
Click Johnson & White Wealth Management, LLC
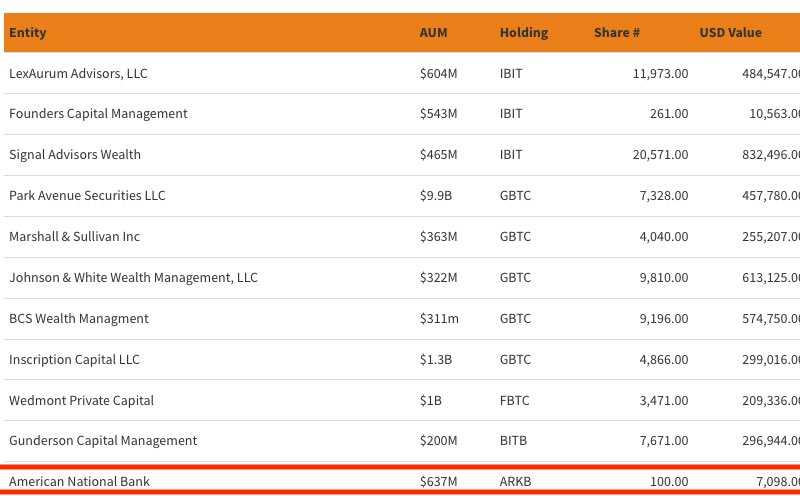[133, 278]
